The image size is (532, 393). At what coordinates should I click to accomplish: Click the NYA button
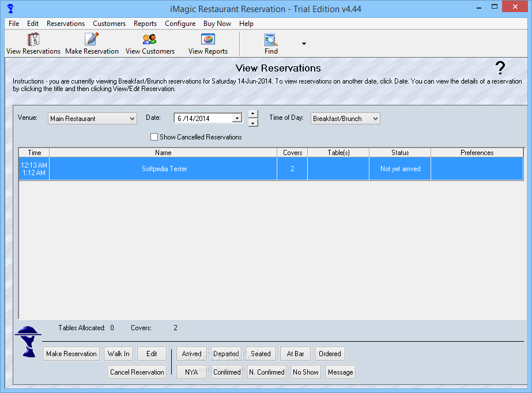[x=192, y=372]
